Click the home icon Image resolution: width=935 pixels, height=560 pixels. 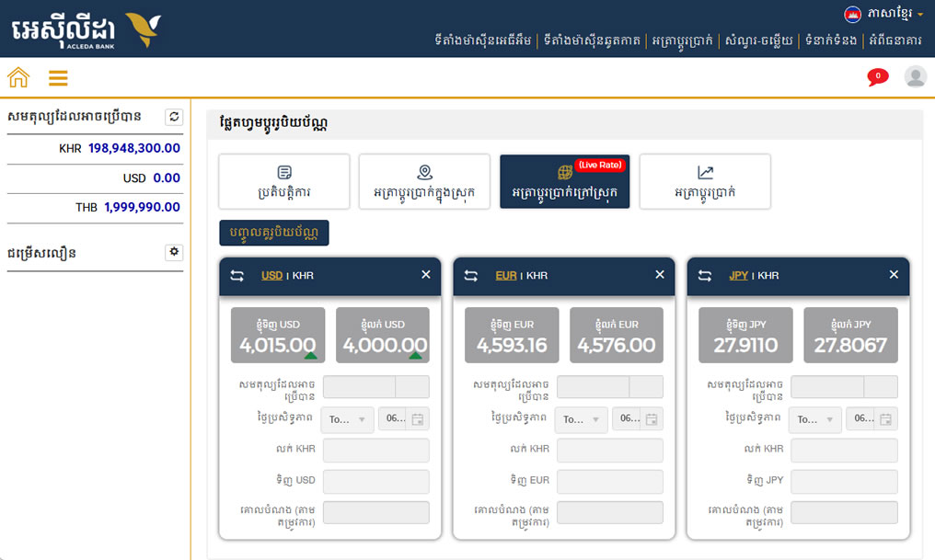pos(18,77)
